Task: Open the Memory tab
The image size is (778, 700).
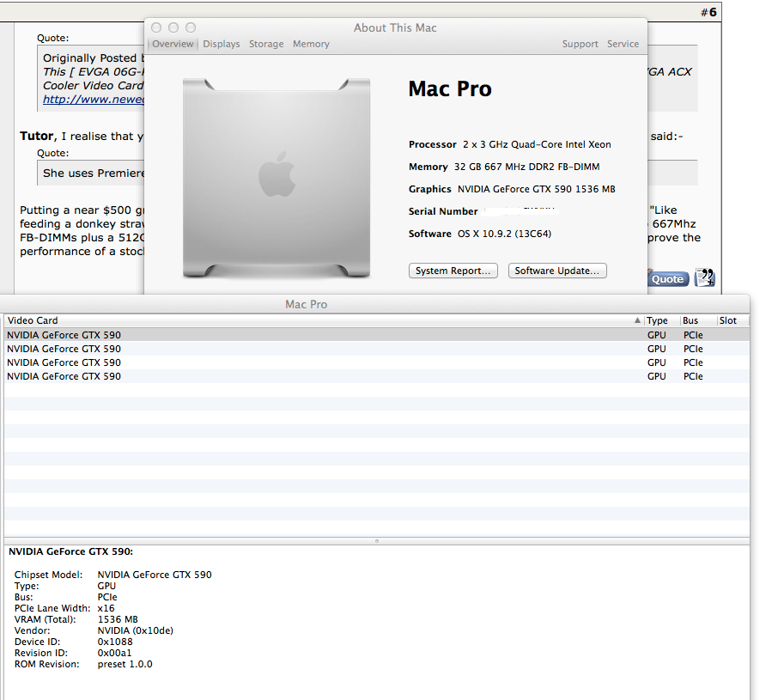Action: click(x=311, y=44)
